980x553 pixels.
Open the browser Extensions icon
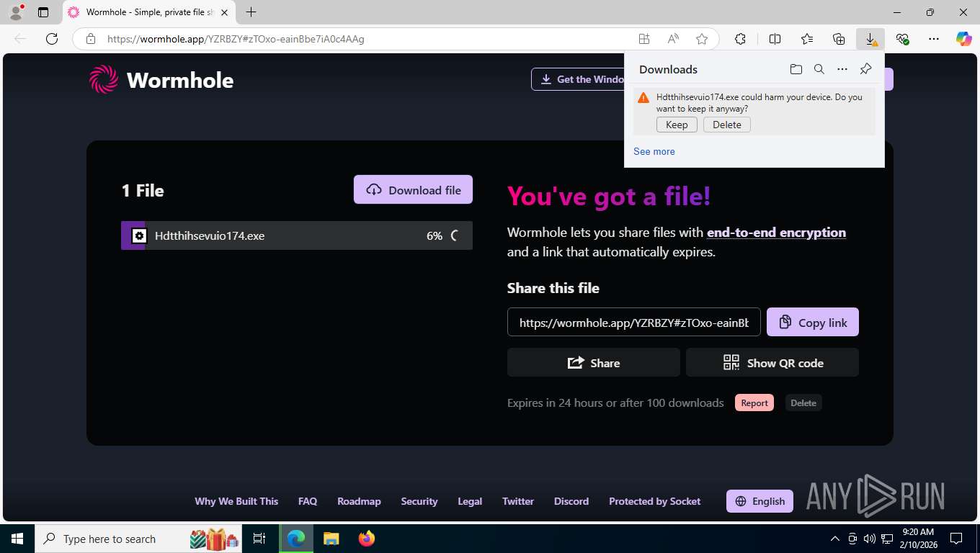click(x=740, y=39)
